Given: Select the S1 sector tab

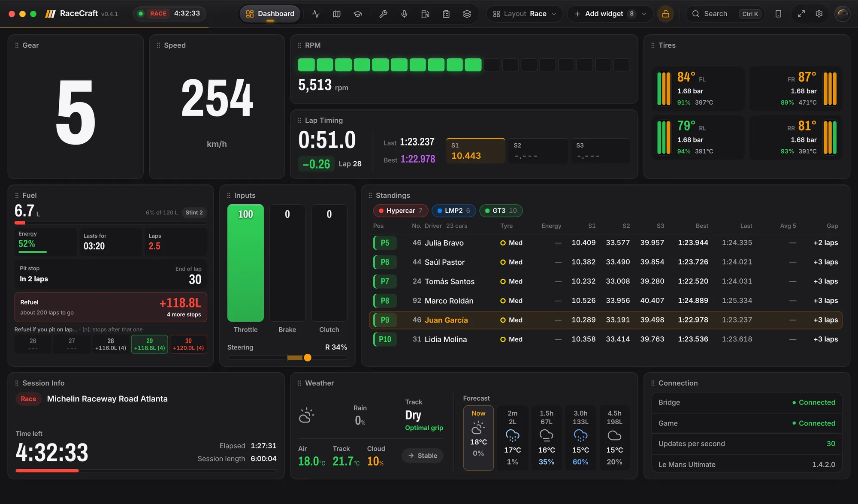Looking at the screenshot, I should pyautogui.click(x=475, y=151).
